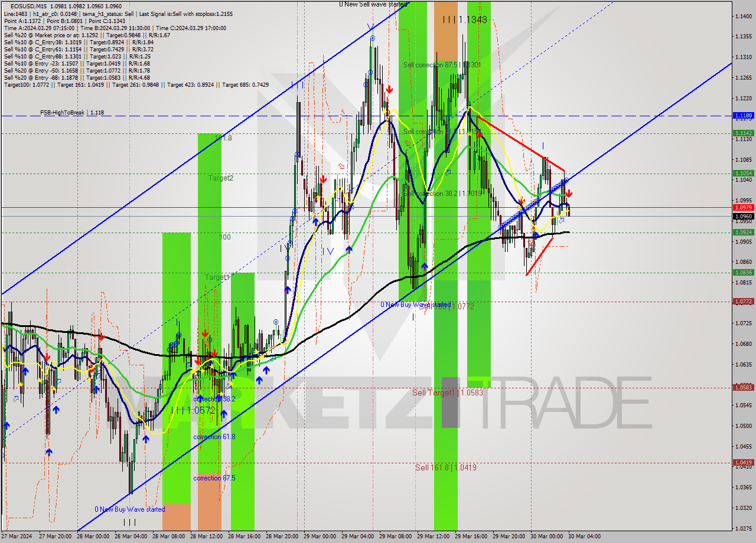Click the blue 'correction 61.8' label

[214, 437]
